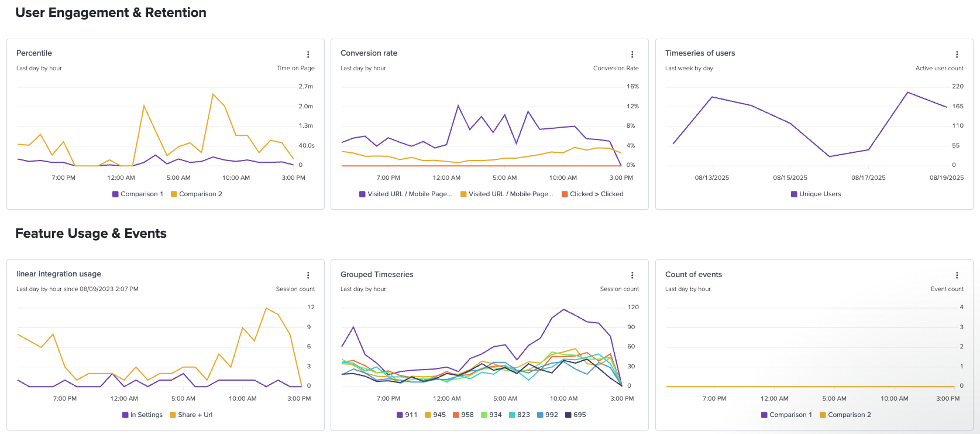The height and width of the screenshot is (434, 980).
Task: Click the Feature Usage & Events section heading
Action: point(91,234)
